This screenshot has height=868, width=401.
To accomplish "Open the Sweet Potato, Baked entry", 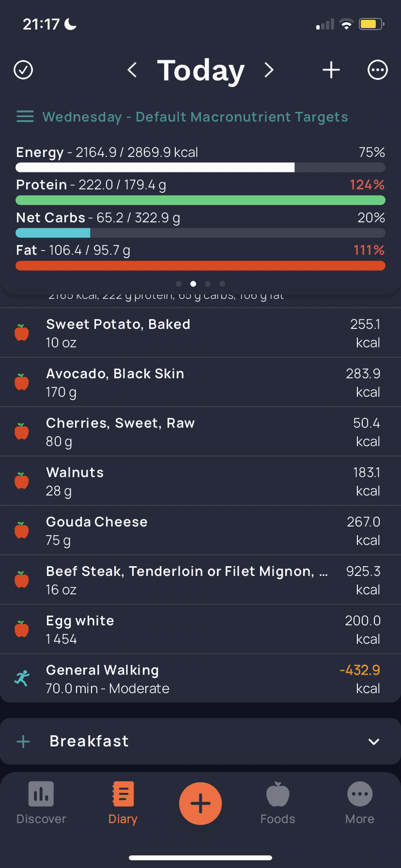I will [x=200, y=333].
